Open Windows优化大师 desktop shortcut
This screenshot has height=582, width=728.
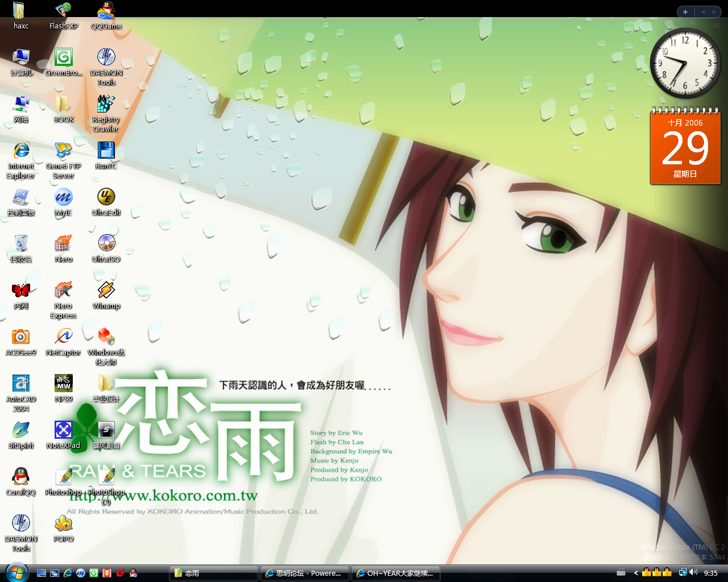click(x=106, y=347)
